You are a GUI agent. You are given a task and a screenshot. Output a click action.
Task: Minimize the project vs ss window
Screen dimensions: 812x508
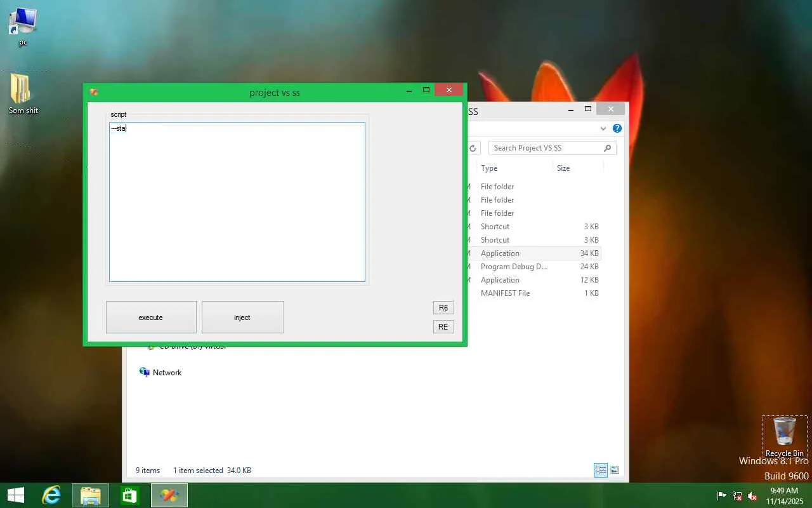(409, 91)
